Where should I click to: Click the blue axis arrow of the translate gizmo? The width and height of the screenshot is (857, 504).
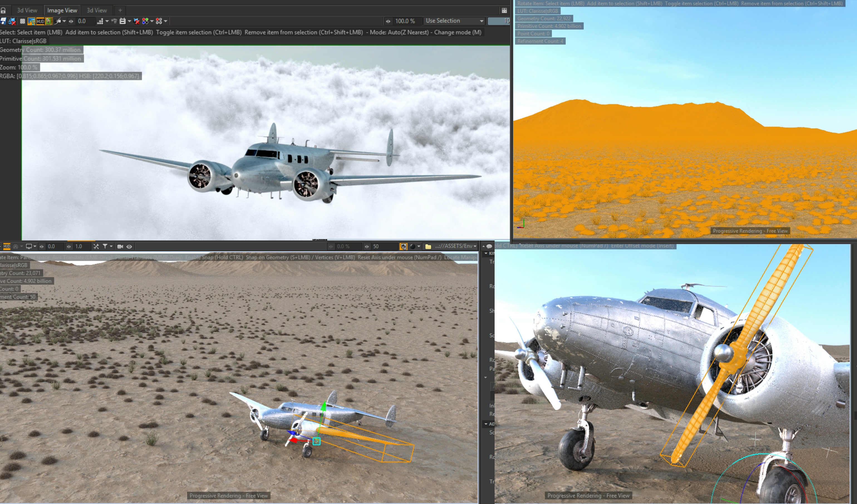(x=292, y=433)
